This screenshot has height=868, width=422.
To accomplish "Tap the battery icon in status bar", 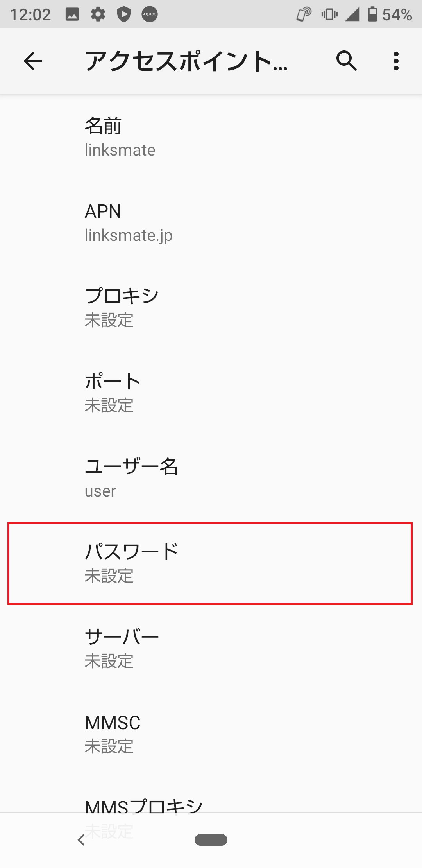I will tap(373, 14).
